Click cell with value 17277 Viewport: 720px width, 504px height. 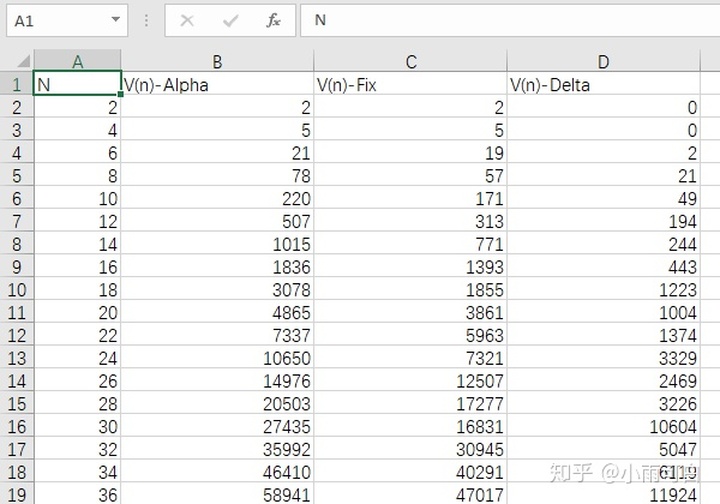pyautogui.click(x=411, y=403)
